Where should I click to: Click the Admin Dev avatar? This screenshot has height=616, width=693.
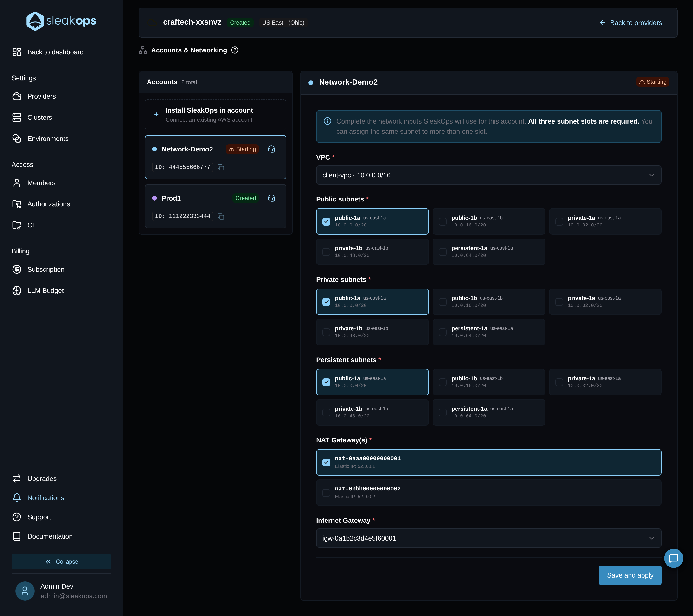click(x=25, y=591)
